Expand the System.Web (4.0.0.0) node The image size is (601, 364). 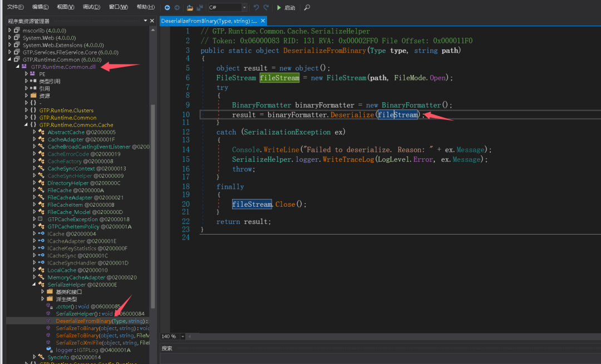click(9, 37)
